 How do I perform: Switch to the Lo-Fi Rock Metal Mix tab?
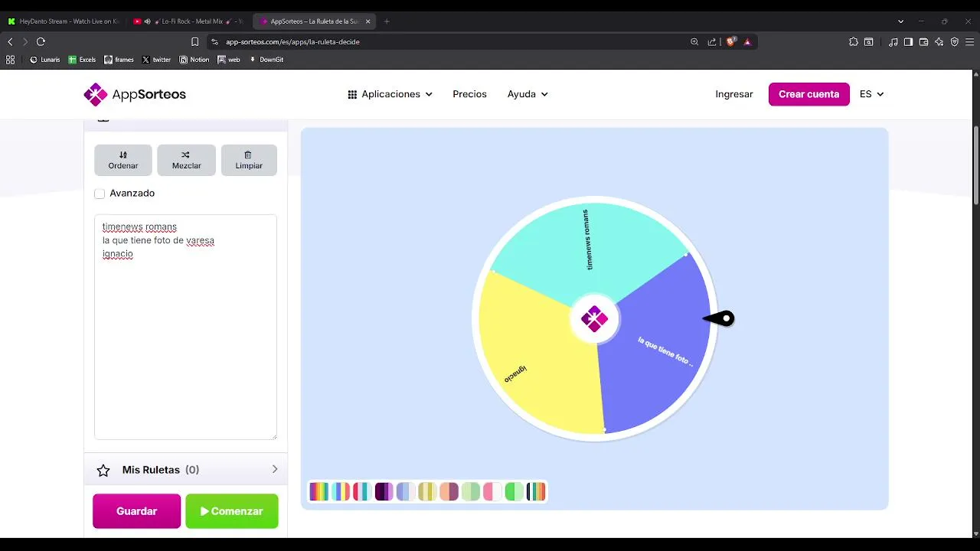point(189,21)
